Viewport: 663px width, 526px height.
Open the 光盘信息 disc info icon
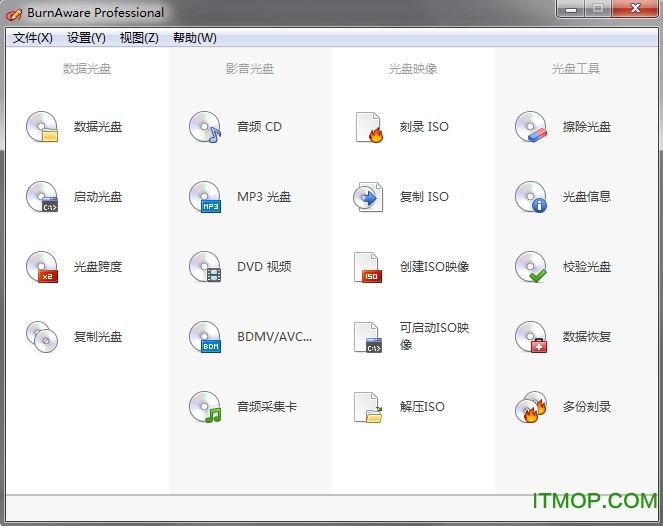(x=531, y=197)
